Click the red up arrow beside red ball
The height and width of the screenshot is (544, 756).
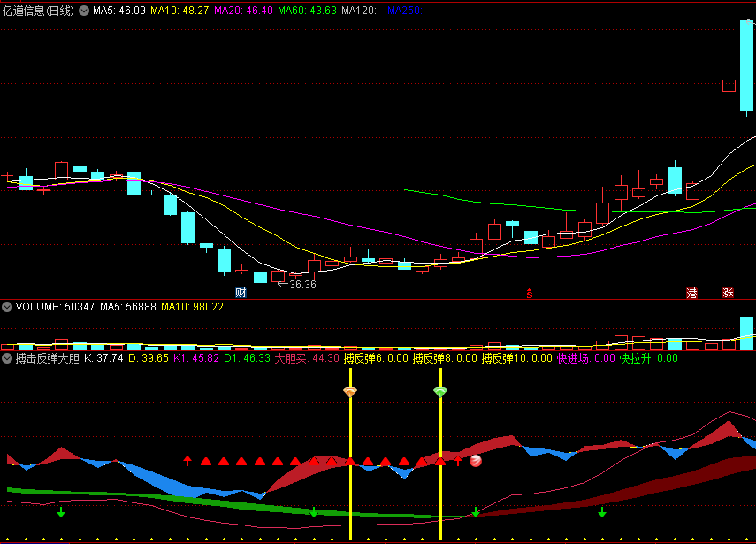coord(458,461)
